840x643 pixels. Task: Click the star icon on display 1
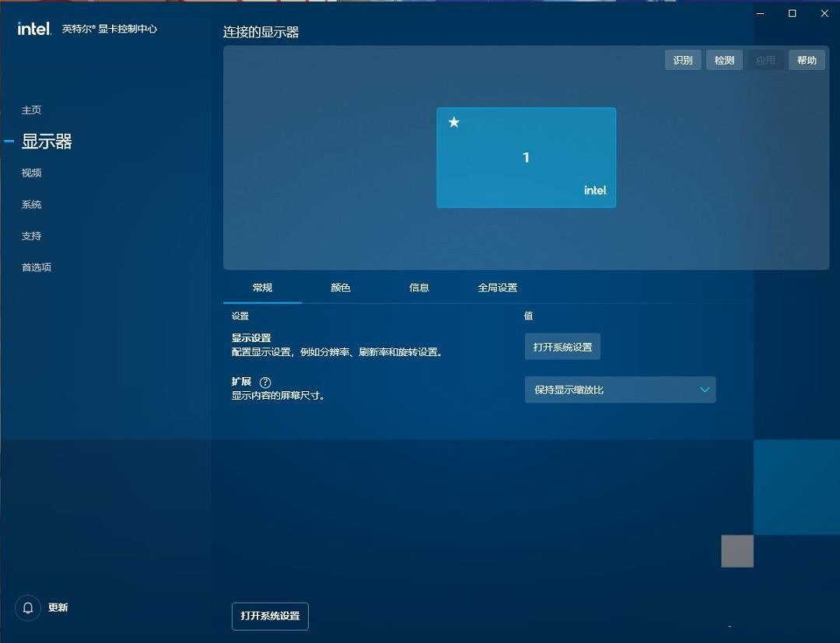pyautogui.click(x=453, y=122)
